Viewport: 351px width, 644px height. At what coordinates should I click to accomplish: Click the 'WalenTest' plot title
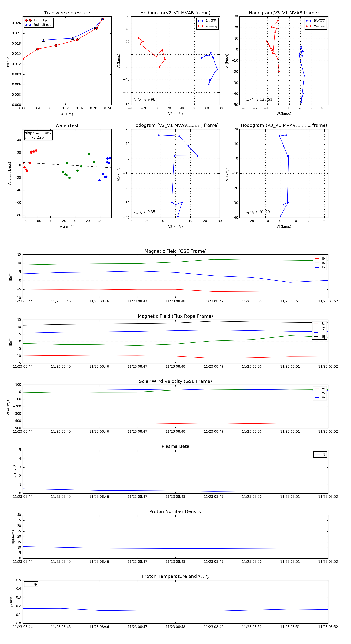pos(67,125)
